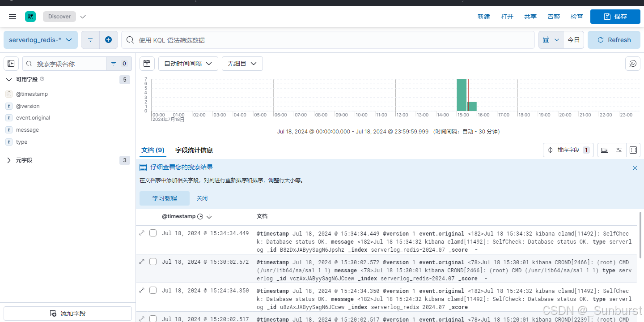Click the tall green histogram bar at 15:00

(462, 95)
